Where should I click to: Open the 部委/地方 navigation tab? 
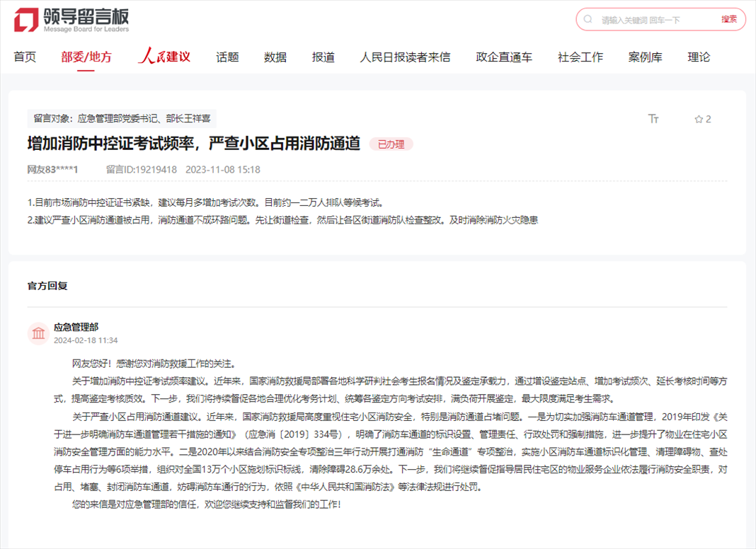(86, 57)
